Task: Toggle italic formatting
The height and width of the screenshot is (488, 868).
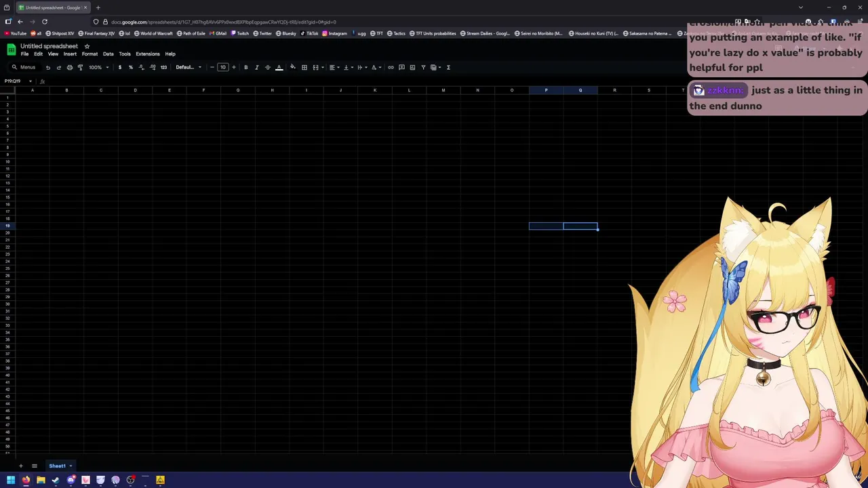Action: [x=256, y=67]
